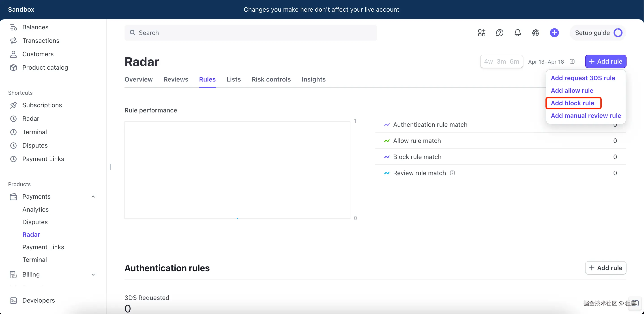Image resolution: width=644 pixels, height=314 pixels.
Task: Click the help question mark icon
Action: coord(500,33)
